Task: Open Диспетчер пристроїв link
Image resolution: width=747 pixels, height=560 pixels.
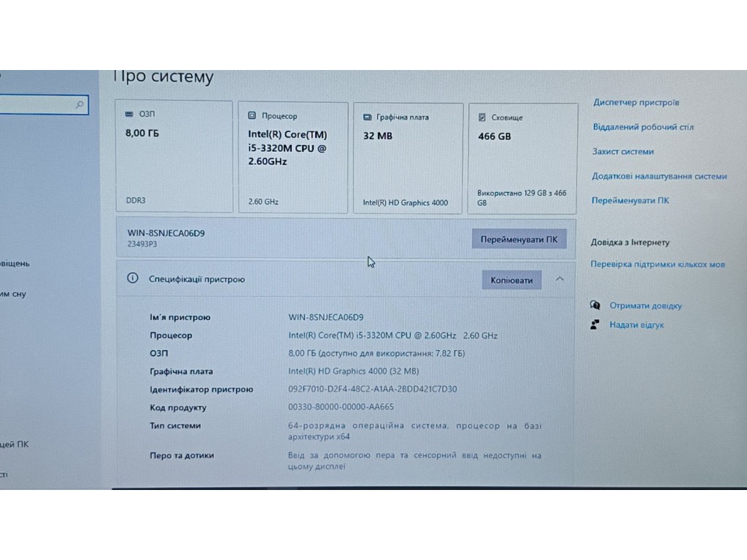Action: [635, 103]
